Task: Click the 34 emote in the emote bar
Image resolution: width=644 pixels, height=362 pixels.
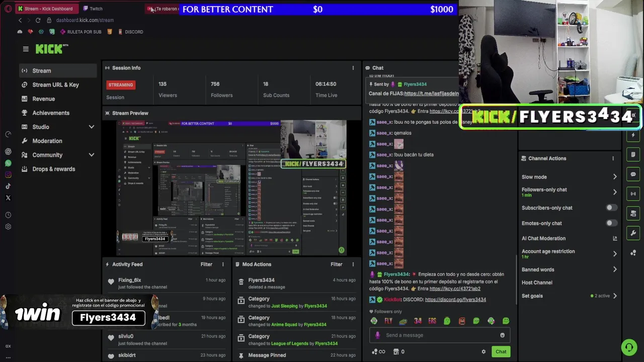Action: [x=418, y=321]
